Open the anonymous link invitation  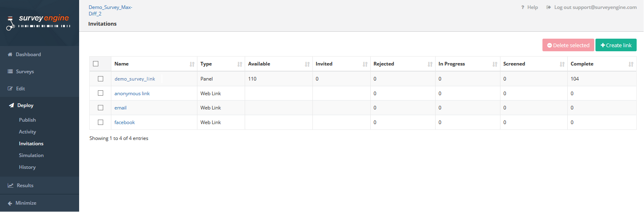coord(132,94)
